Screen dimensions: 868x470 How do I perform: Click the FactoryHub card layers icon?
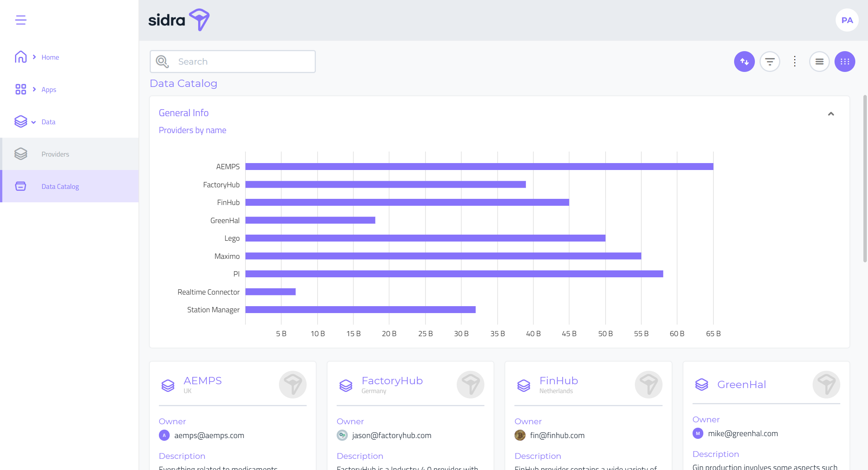tap(346, 385)
